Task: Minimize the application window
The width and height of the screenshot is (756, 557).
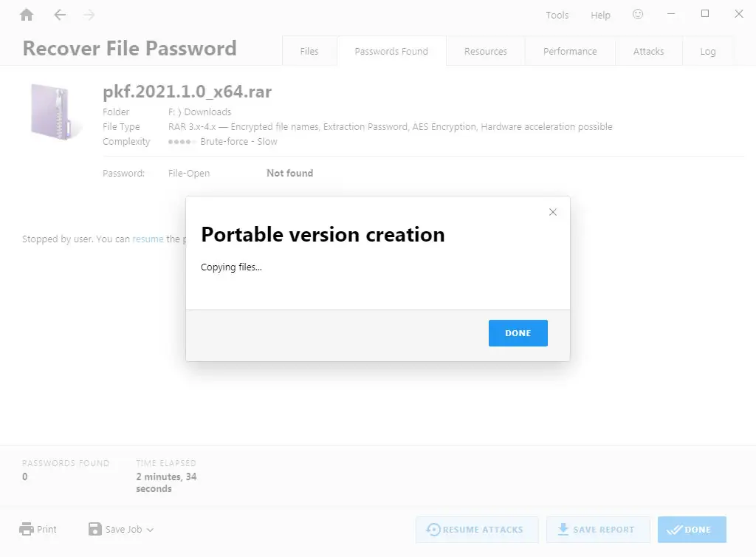Action: click(670, 15)
